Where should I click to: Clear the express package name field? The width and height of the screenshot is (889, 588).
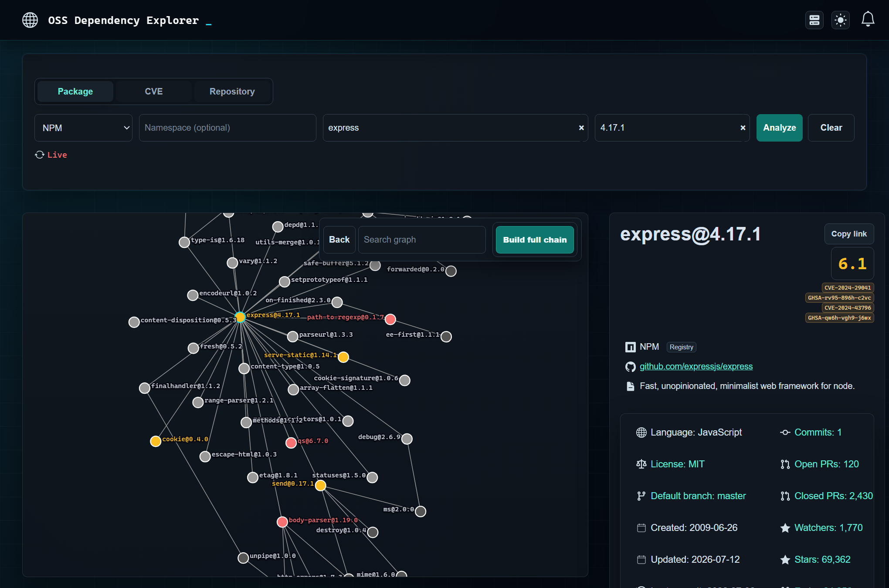click(x=581, y=128)
